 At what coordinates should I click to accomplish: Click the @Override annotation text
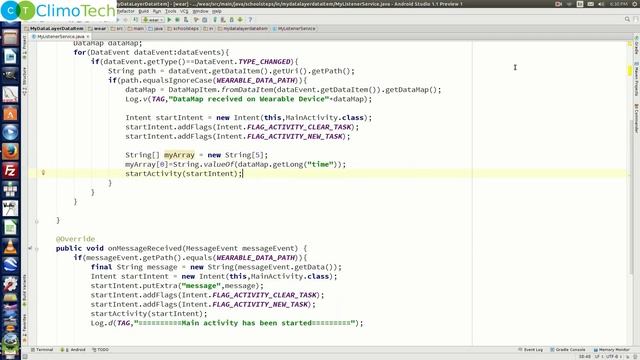click(x=76, y=239)
